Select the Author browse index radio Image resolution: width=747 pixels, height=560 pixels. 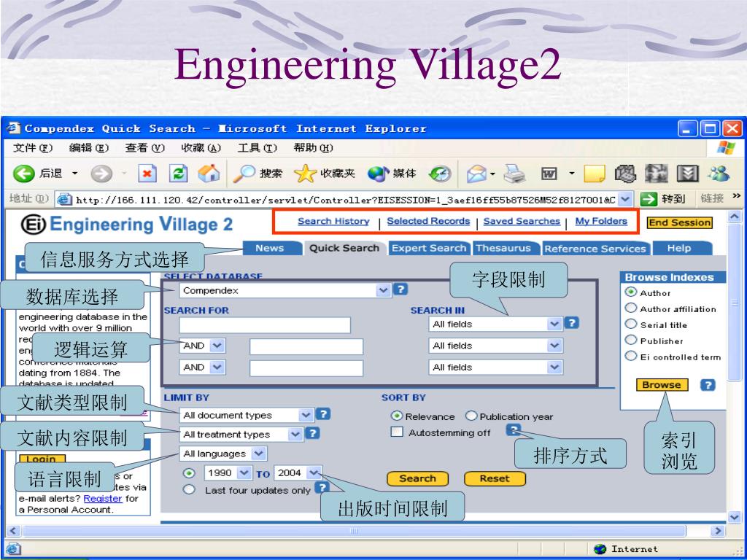point(631,292)
